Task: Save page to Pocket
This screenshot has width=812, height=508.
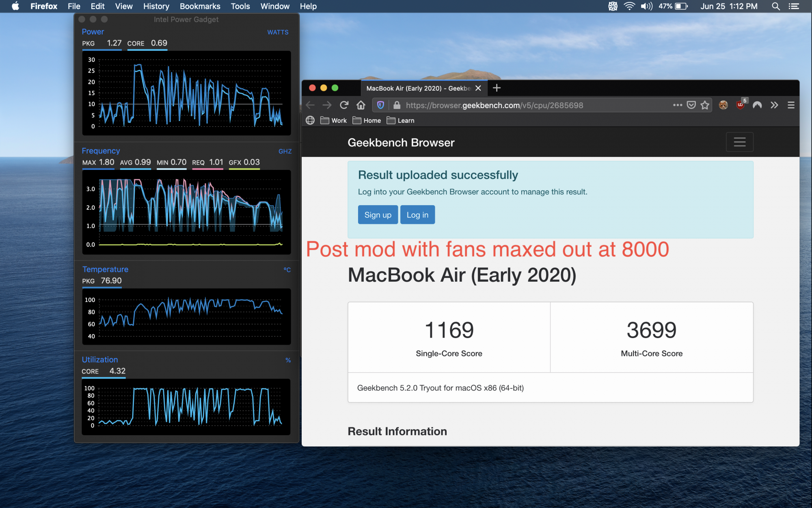Action: pyautogui.click(x=691, y=105)
